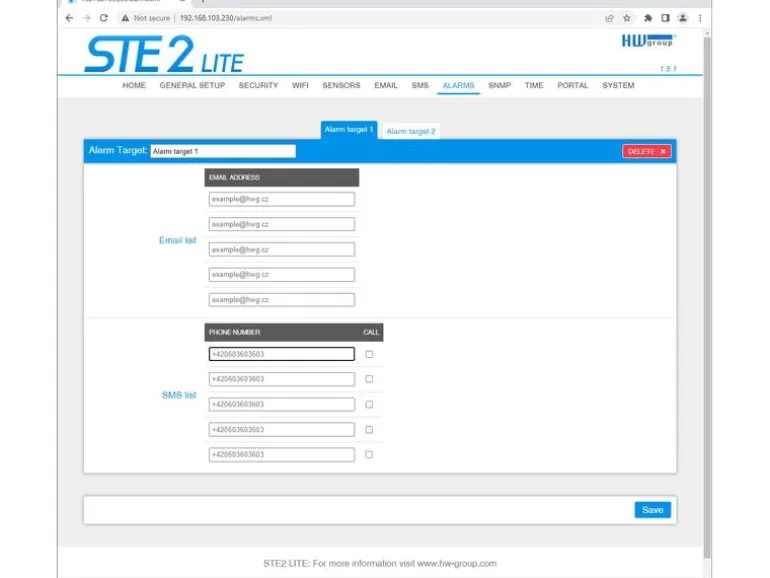The height and width of the screenshot is (578, 770).
Task: Click the firmware version 1.5.1 text
Action: pos(668,69)
